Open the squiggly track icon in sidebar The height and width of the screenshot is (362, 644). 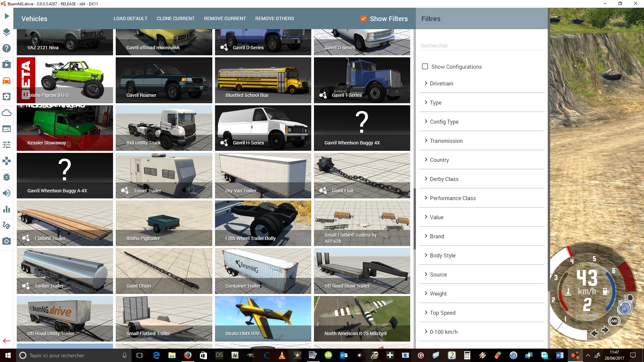click(x=7, y=225)
